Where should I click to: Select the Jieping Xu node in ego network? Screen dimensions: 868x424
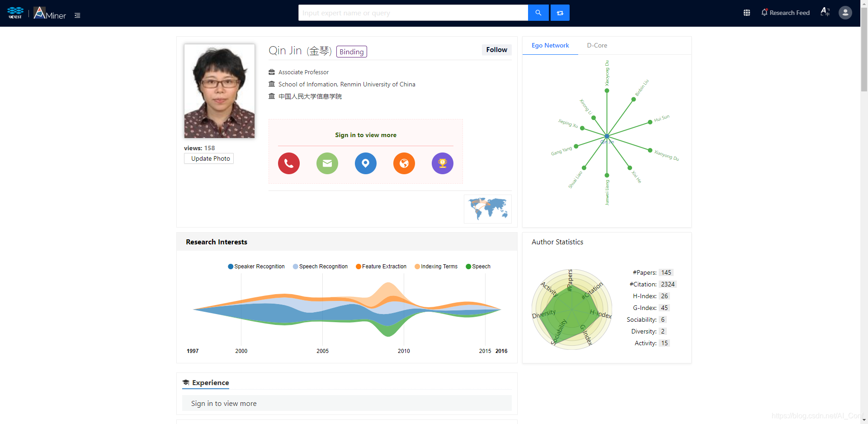click(x=582, y=128)
